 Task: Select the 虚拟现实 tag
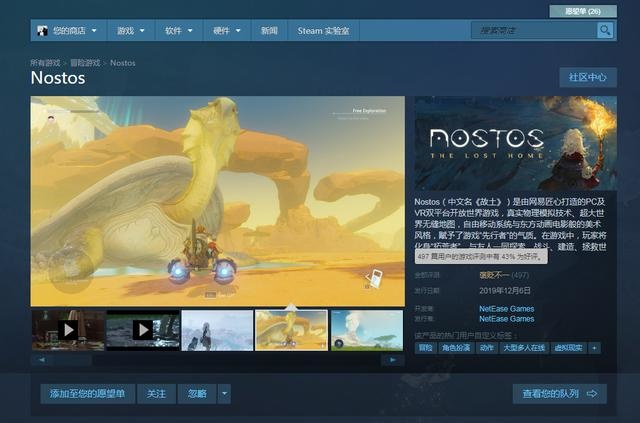[568, 348]
